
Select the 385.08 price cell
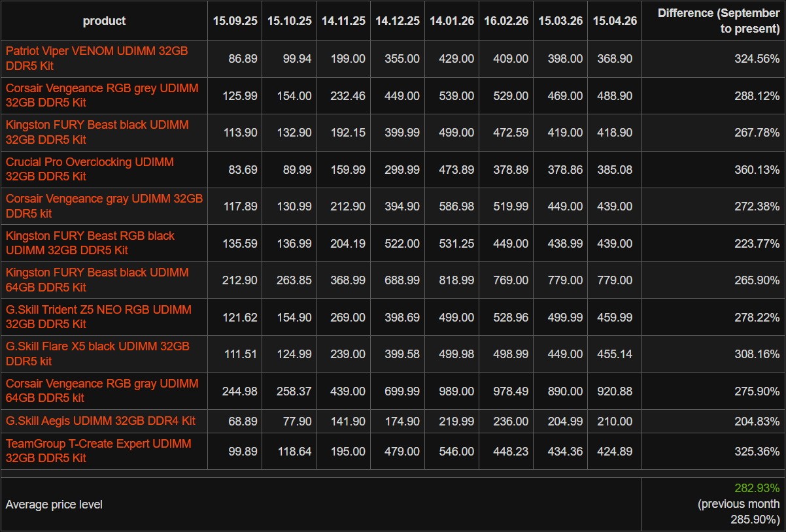tap(615, 169)
